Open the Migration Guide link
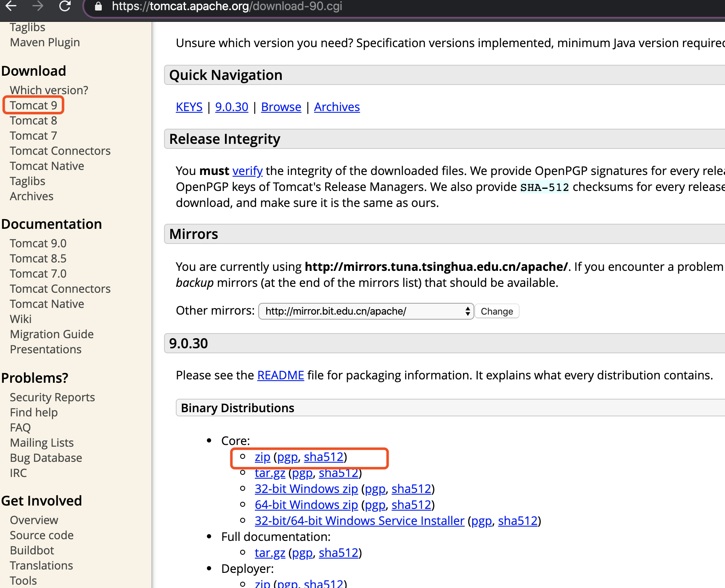Screen dimensions: 725x588 click(52, 334)
